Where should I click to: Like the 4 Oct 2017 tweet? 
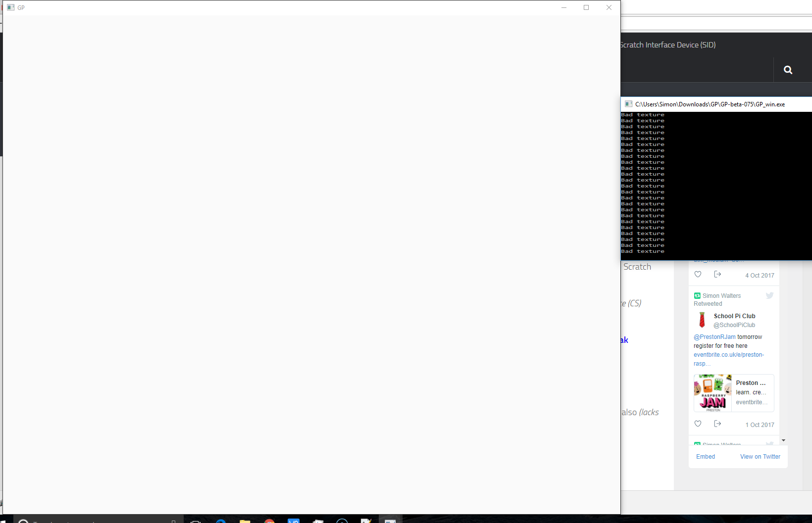(698, 274)
